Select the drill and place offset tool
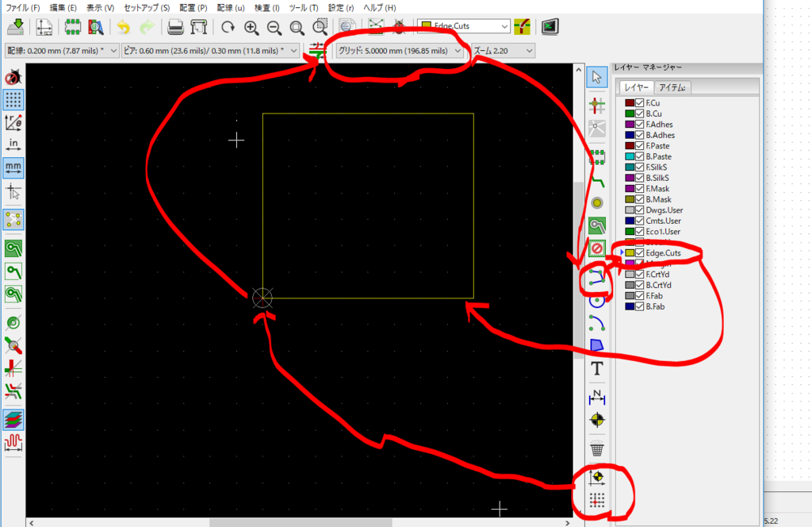The height and width of the screenshot is (527, 812). click(x=597, y=477)
